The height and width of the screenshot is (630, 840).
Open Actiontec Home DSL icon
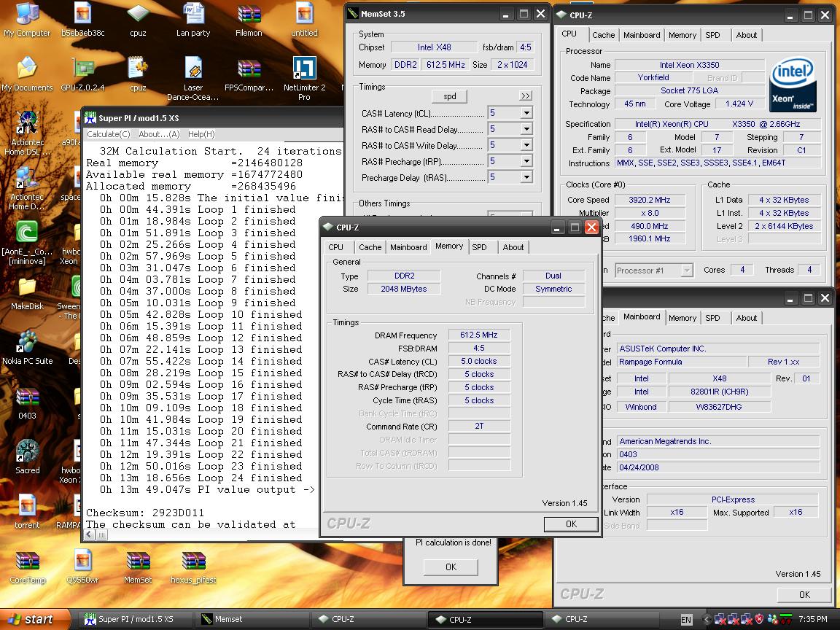(27, 133)
